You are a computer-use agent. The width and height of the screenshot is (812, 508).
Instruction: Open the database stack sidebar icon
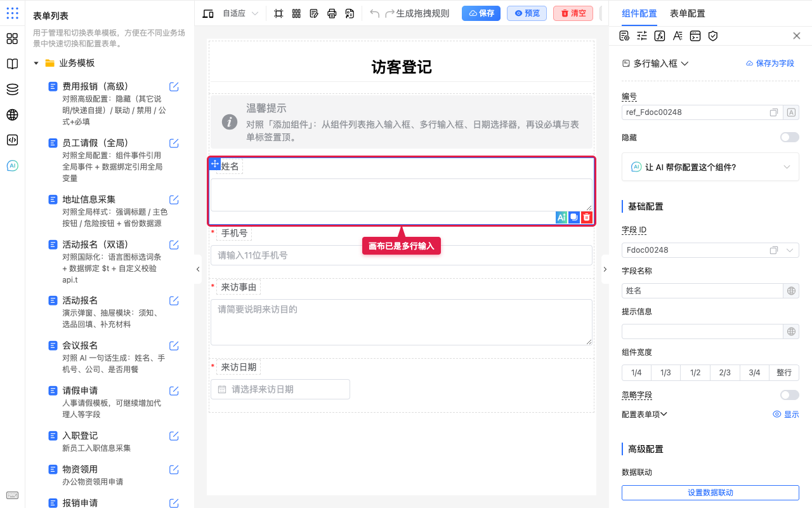(x=12, y=90)
